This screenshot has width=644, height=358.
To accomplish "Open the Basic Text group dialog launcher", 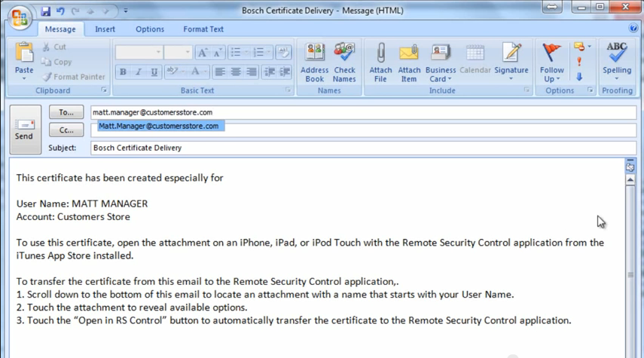I will click(x=288, y=90).
